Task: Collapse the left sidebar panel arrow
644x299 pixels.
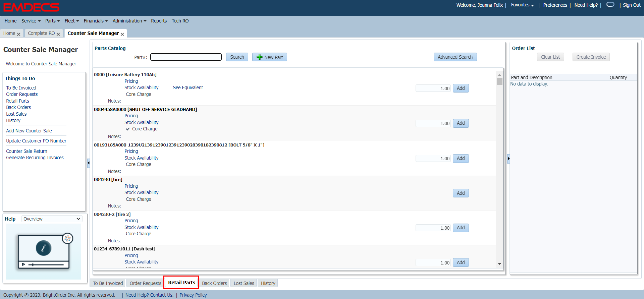Action: [x=89, y=163]
